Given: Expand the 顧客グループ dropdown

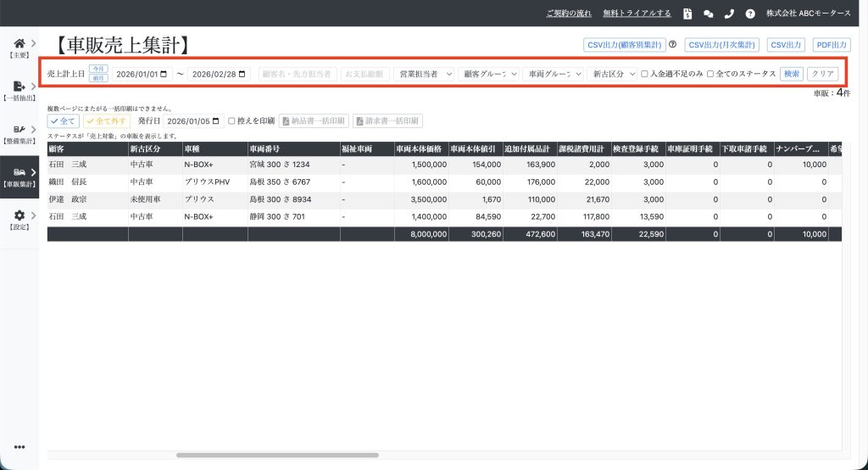Looking at the screenshot, I should [489, 74].
